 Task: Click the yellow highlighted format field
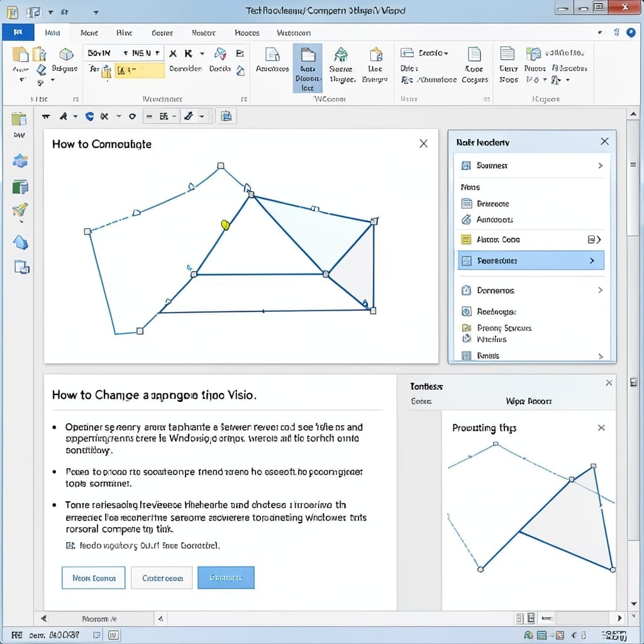point(139,70)
